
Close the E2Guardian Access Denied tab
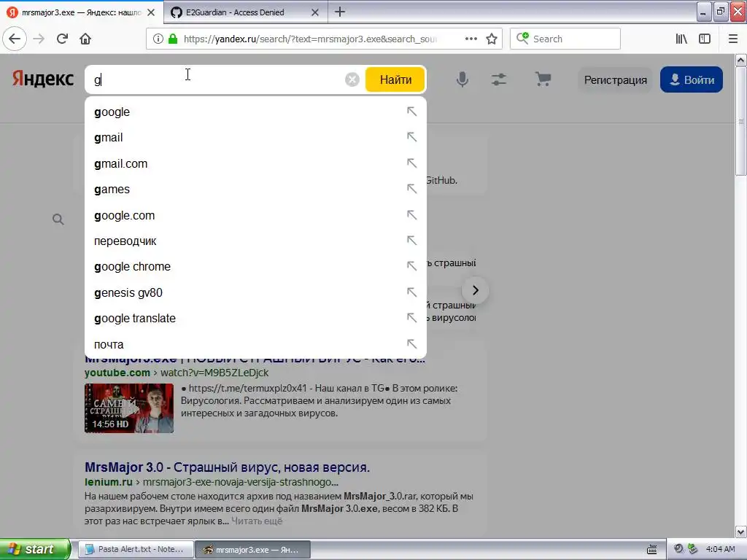tap(315, 12)
